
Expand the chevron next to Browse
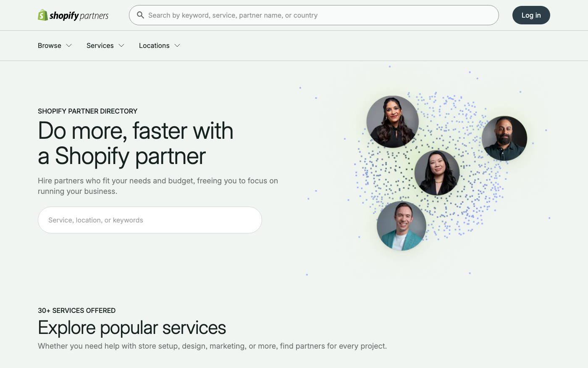click(69, 45)
